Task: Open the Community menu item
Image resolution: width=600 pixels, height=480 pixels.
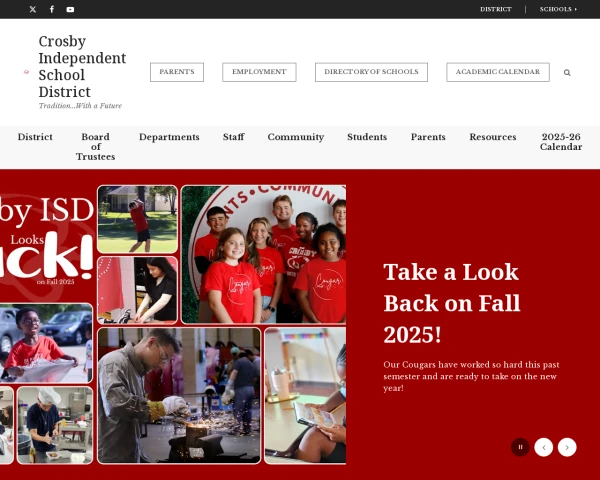Action: tap(296, 137)
